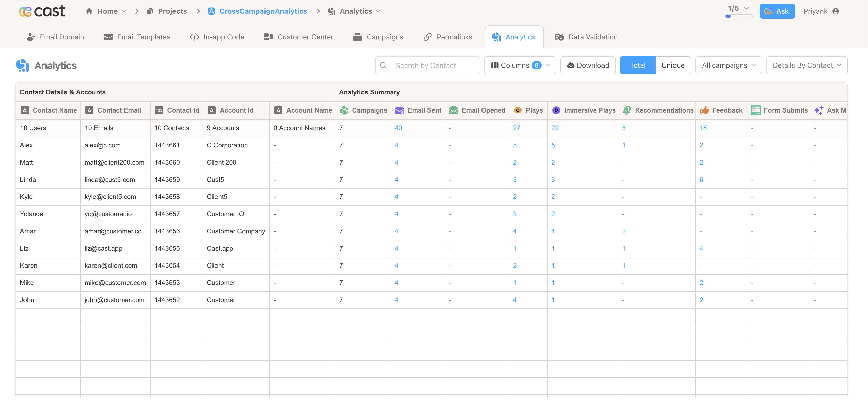868x400 pixels.
Task: Click the search magnifier icon
Action: [x=383, y=65]
